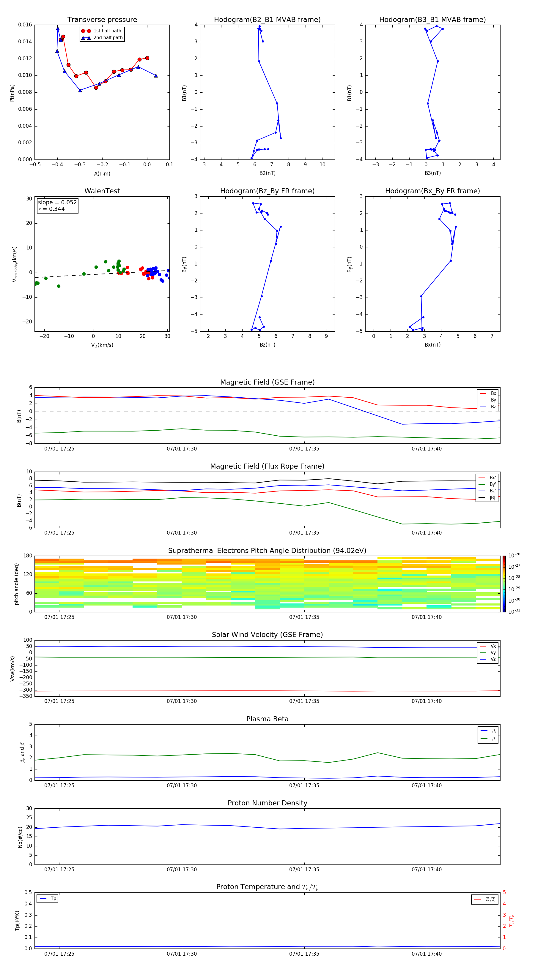This screenshot has width=535, height=980.
Task: Click Bx legend entry in GSE magnetic field plot
Action: [488, 393]
